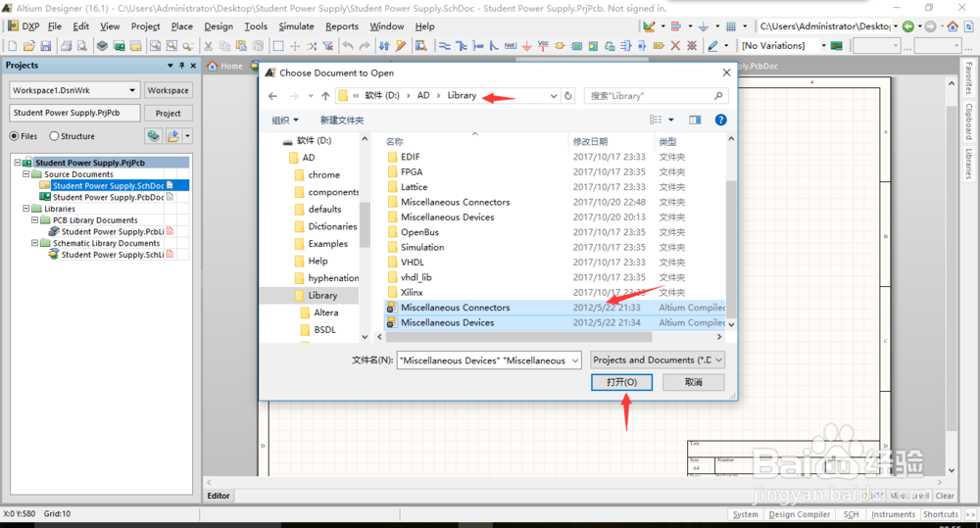Select the Structure radio button

pos(54,136)
